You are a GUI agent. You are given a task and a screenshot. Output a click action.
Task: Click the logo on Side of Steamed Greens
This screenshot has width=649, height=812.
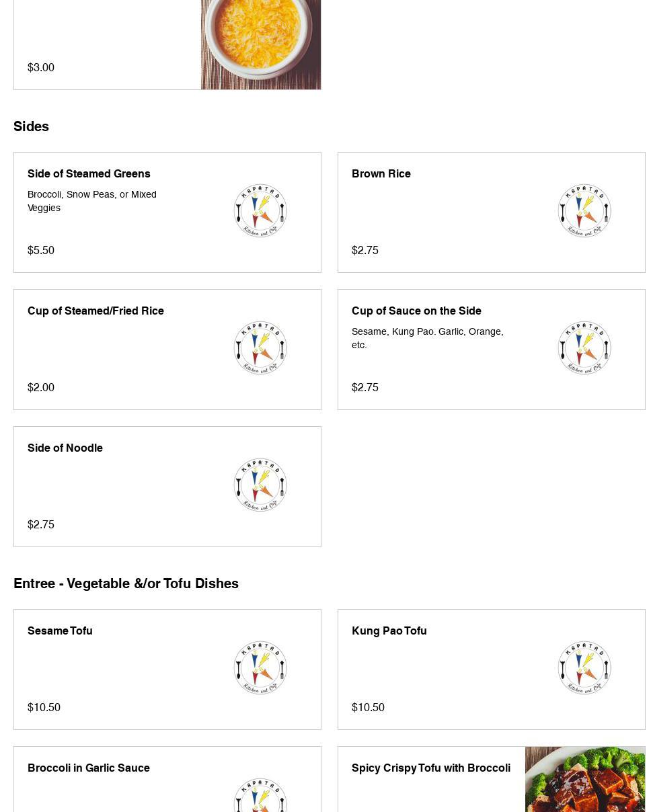coord(260,211)
